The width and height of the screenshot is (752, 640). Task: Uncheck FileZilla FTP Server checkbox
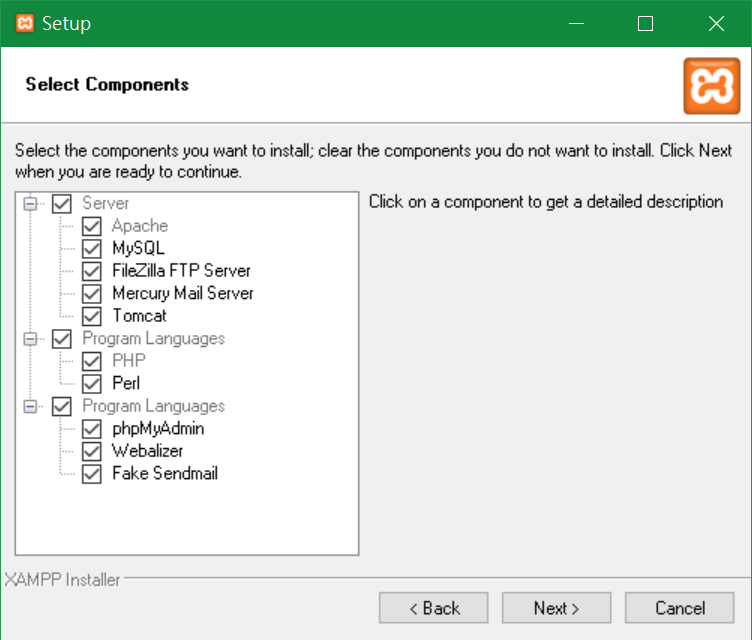tap(92, 271)
